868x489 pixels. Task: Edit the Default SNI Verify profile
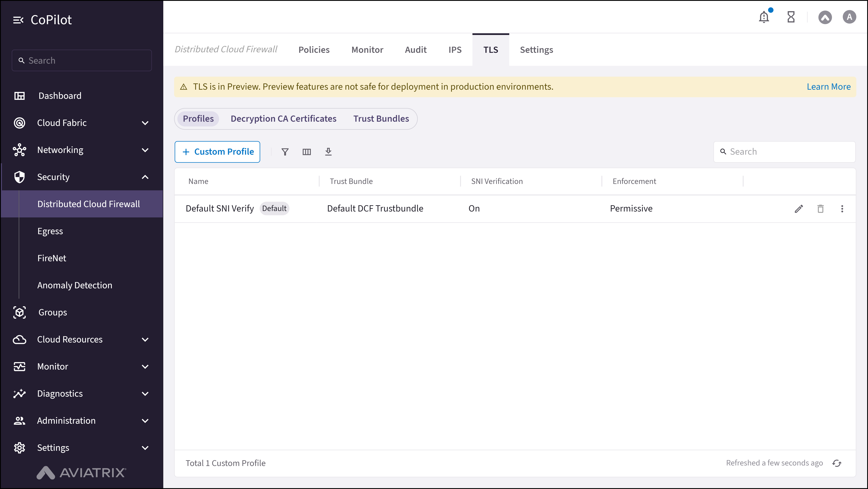click(x=799, y=209)
